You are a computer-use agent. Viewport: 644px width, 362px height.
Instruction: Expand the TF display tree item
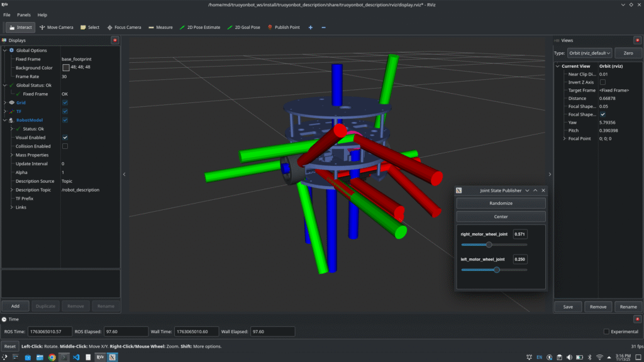[5, 111]
